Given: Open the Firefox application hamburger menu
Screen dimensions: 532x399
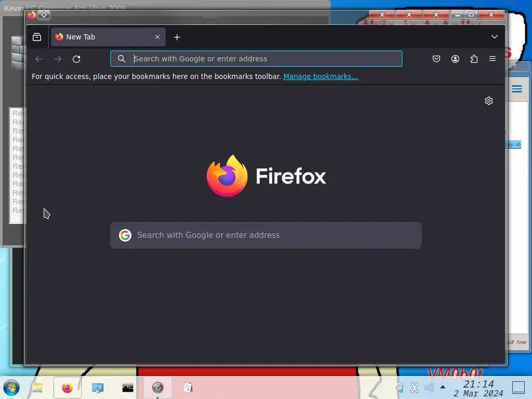Looking at the screenshot, I should (x=493, y=59).
